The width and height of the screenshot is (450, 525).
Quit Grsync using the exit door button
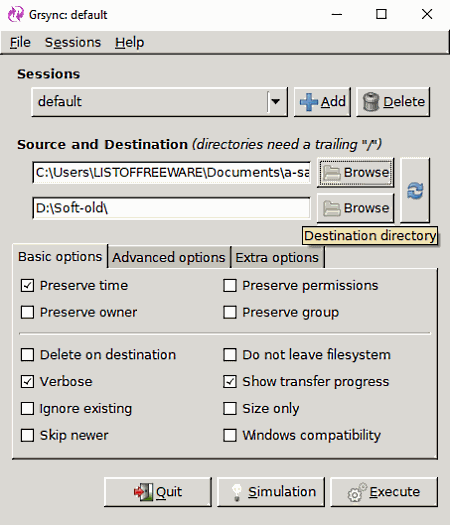158,492
